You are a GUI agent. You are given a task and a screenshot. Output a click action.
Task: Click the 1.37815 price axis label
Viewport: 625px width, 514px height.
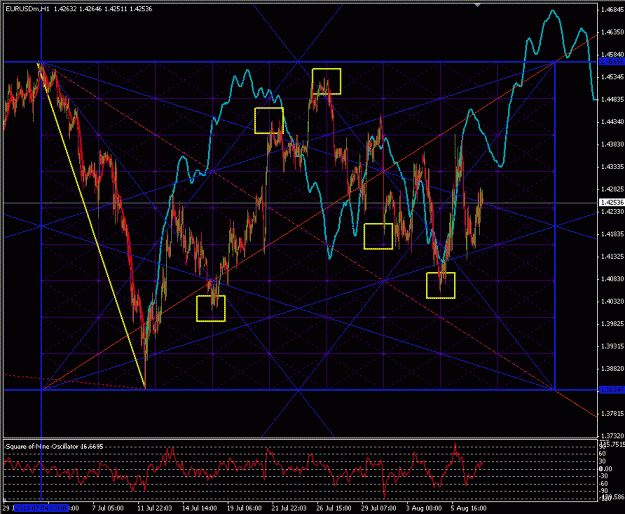coord(613,414)
